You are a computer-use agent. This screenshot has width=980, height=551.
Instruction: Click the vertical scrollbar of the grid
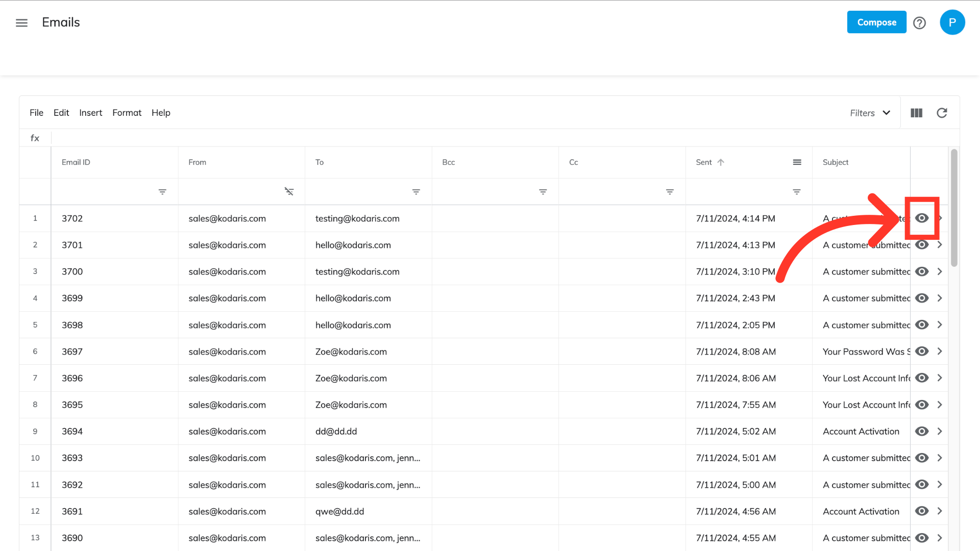[x=953, y=208]
